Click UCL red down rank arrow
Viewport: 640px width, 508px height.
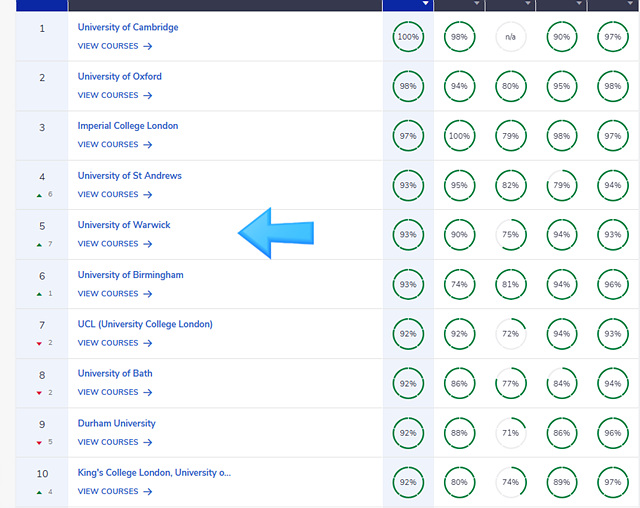[39, 344]
